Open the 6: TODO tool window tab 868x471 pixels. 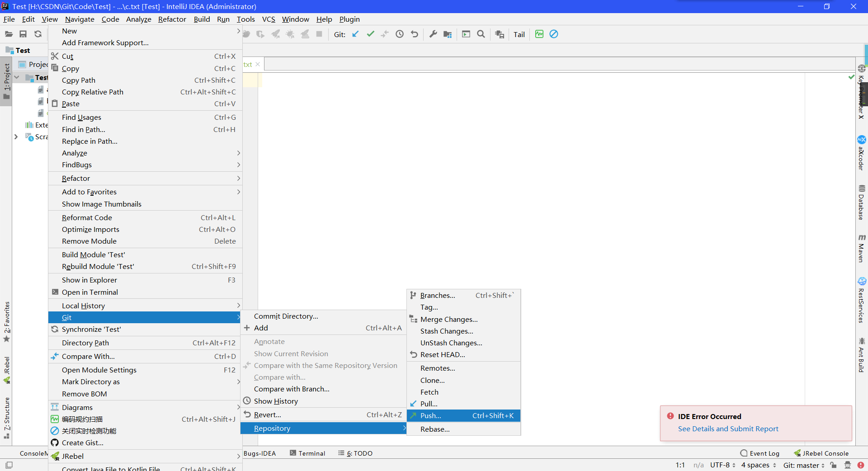(x=355, y=453)
